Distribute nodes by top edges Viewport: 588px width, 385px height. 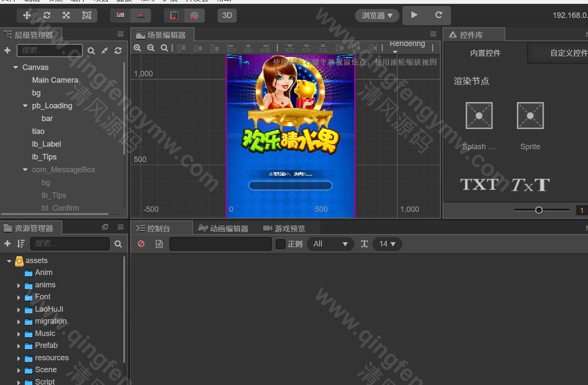[289, 48]
